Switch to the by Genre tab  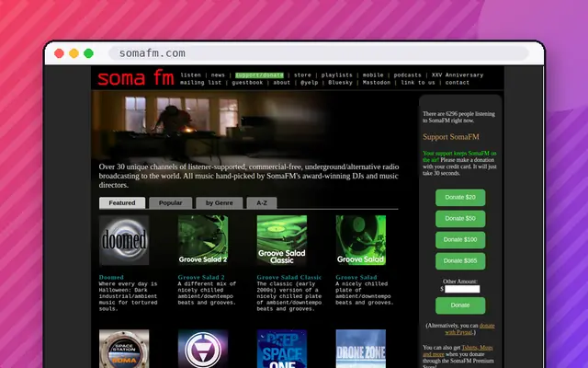point(219,202)
